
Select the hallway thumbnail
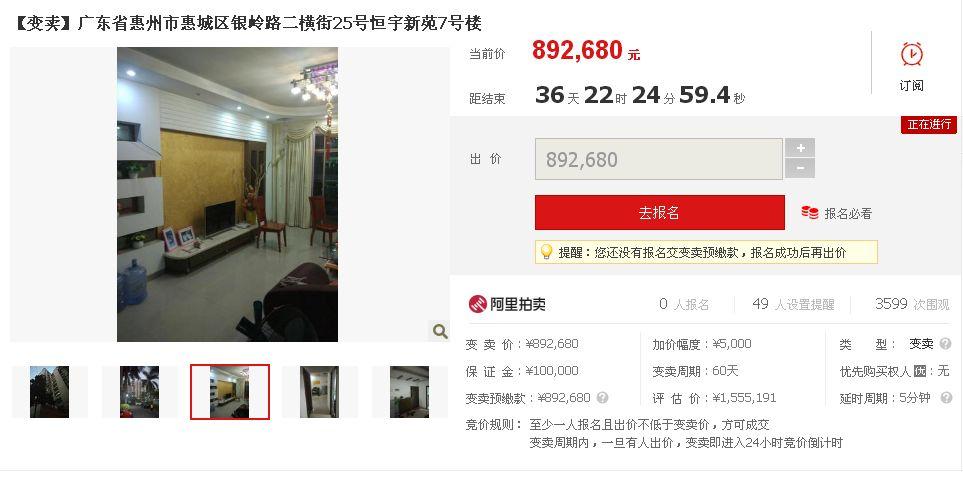pyautogui.click(x=319, y=392)
